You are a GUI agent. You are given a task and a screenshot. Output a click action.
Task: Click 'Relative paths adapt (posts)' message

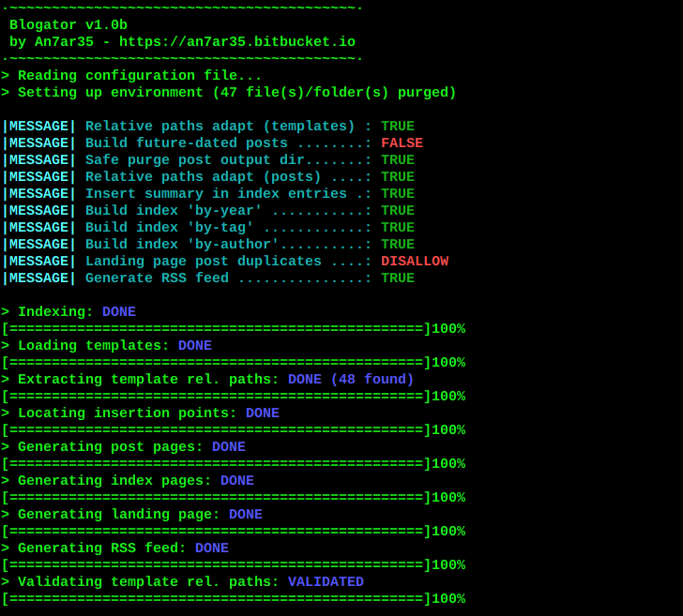pos(203,177)
